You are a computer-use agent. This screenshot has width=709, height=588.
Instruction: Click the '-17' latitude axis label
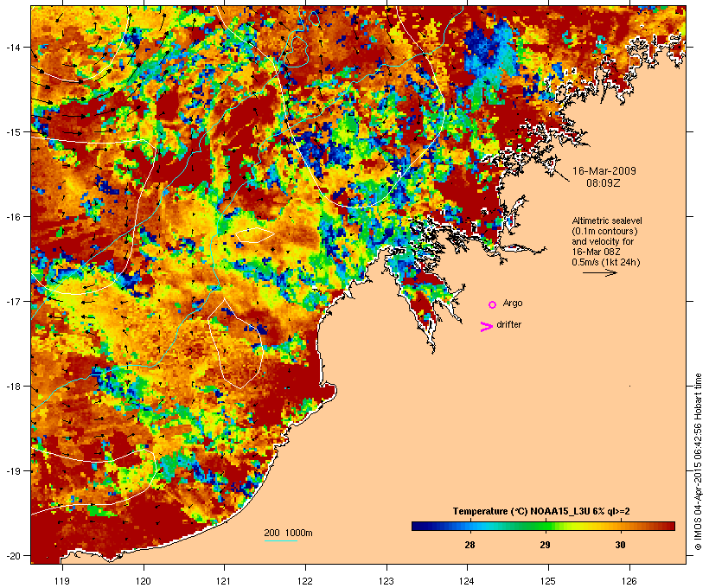(12, 301)
